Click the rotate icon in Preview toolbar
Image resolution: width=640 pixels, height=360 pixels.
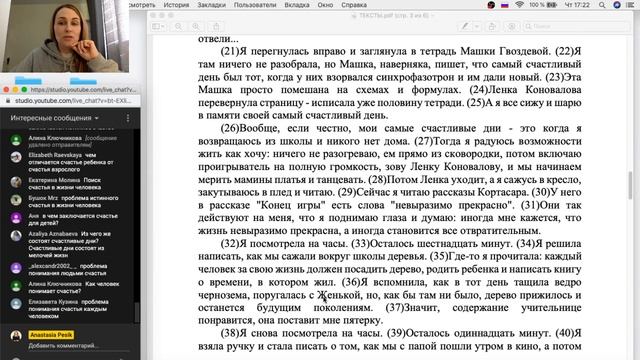(492, 27)
